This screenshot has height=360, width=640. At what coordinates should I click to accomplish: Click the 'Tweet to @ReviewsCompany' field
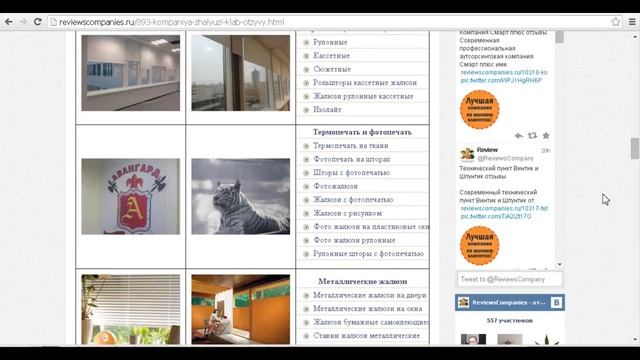click(x=509, y=279)
